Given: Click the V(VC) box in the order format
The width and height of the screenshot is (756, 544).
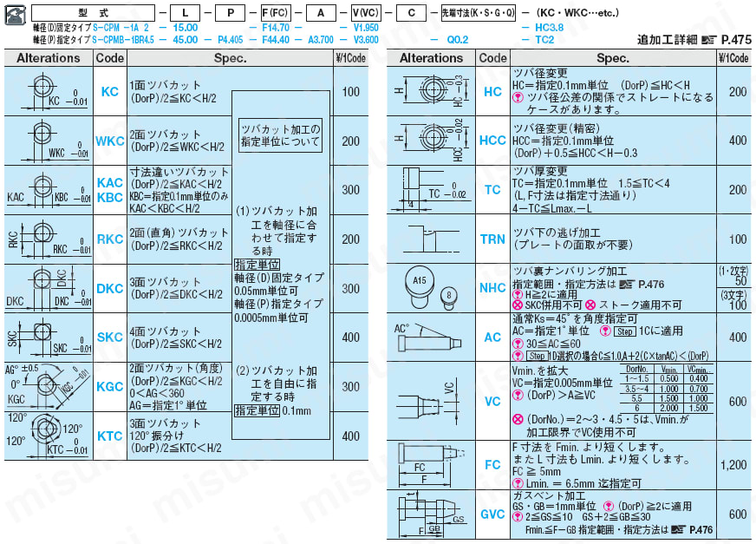Looking at the screenshot, I should click(x=366, y=13).
